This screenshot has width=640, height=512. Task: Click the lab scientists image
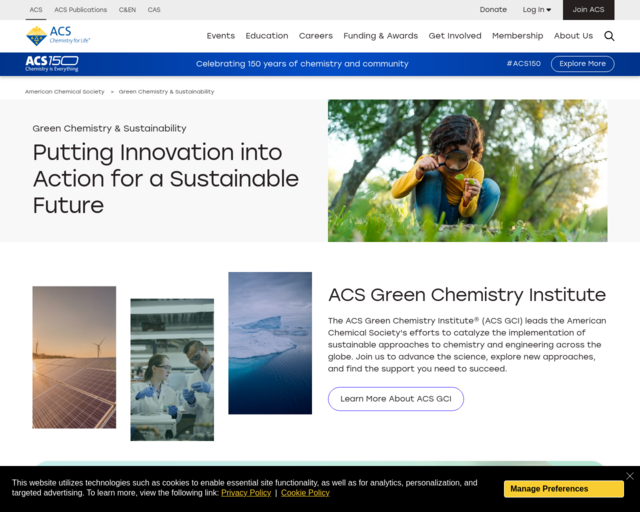coord(172,370)
